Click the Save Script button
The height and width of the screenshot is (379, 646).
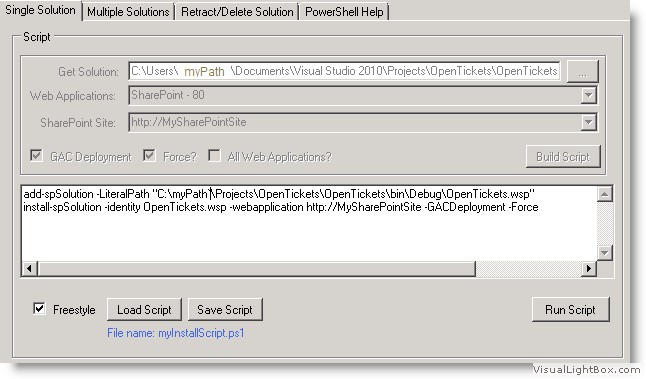tap(225, 309)
